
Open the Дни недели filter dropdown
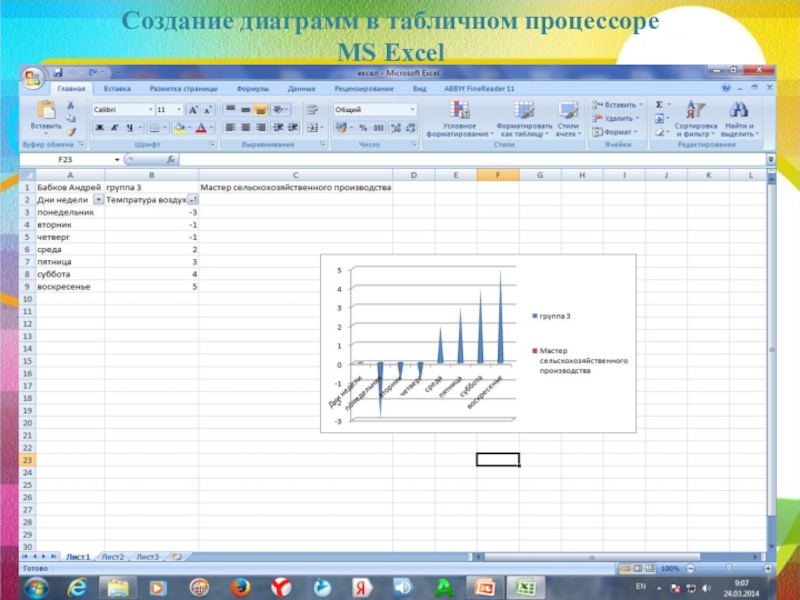point(98,199)
